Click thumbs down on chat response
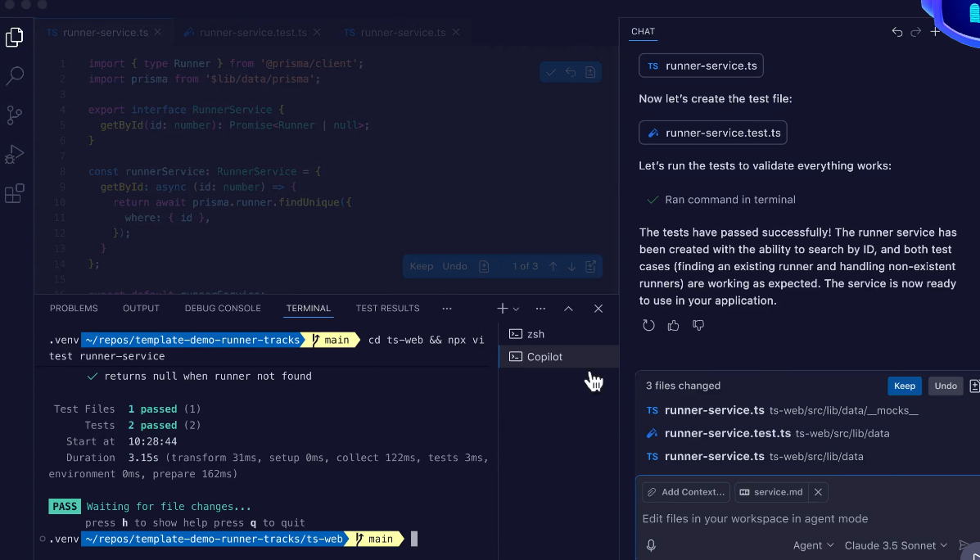This screenshot has height=560, width=980. click(x=698, y=325)
